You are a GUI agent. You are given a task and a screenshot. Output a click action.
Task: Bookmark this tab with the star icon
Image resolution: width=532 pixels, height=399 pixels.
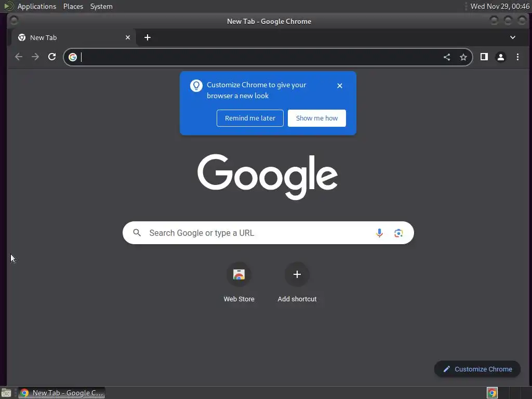[x=463, y=57]
